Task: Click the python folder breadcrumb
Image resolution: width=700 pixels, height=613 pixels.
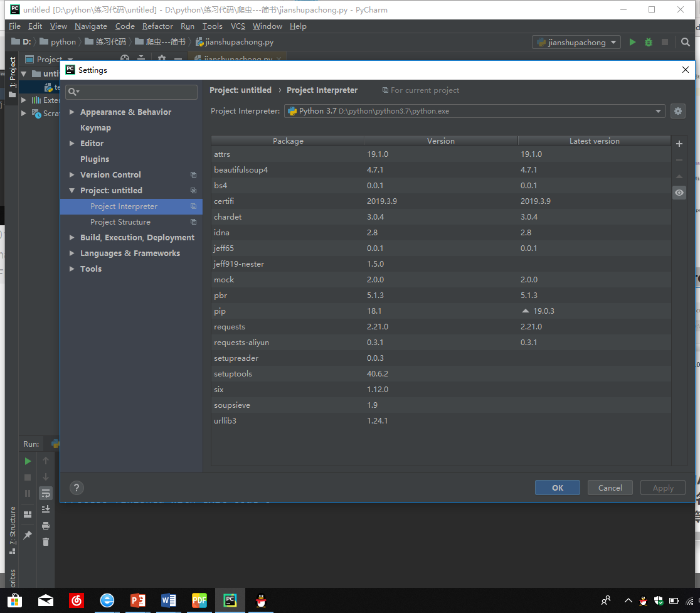Action: [x=58, y=42]
